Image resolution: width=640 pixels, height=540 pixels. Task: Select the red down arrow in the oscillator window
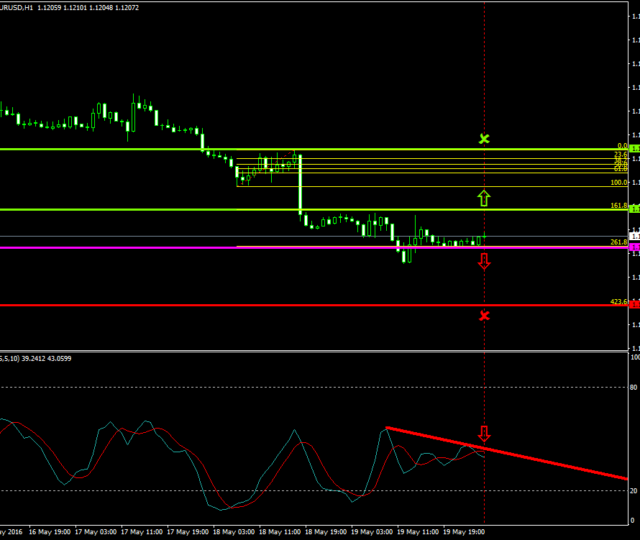[x=484, y=433]
